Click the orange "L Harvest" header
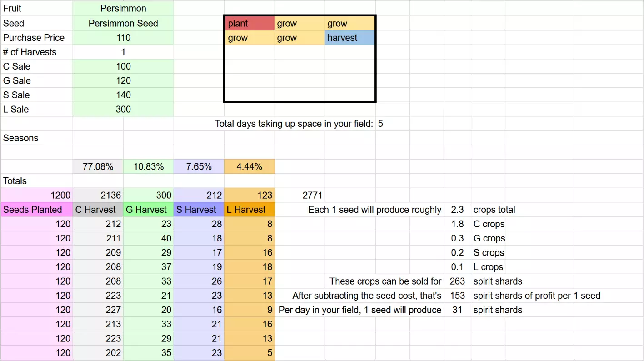This screenshot has width=644, height=361. tap(249, 210)
